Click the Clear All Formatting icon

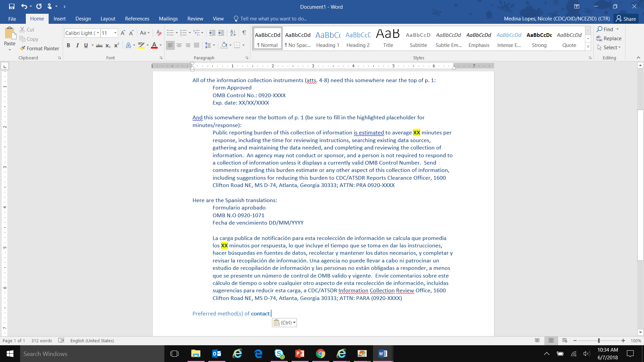click(159, 33)
